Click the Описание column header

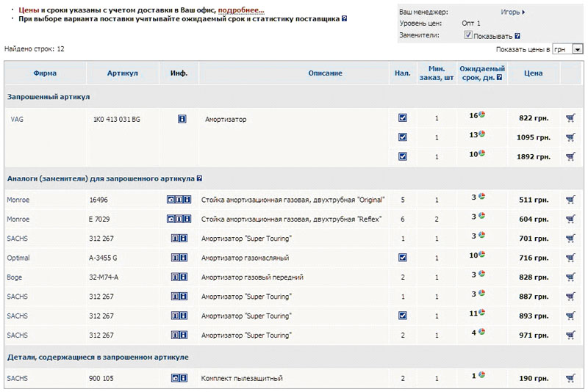[x=325, y=73]
